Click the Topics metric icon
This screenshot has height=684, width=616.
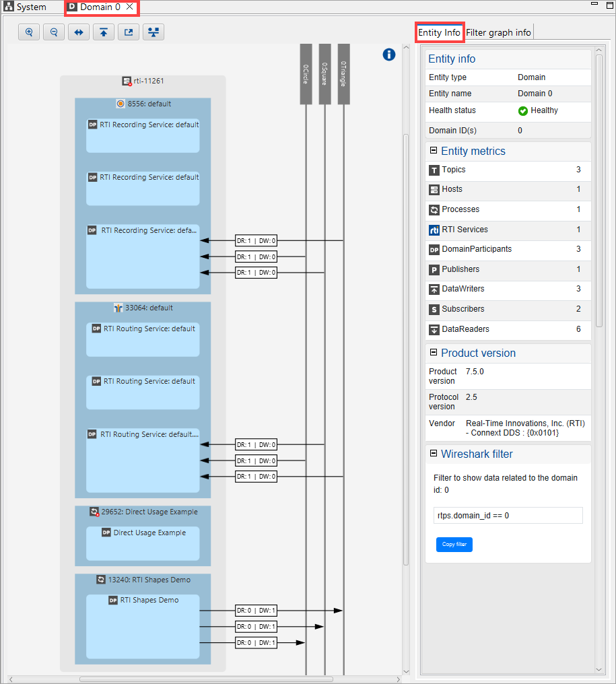[434, 170]
